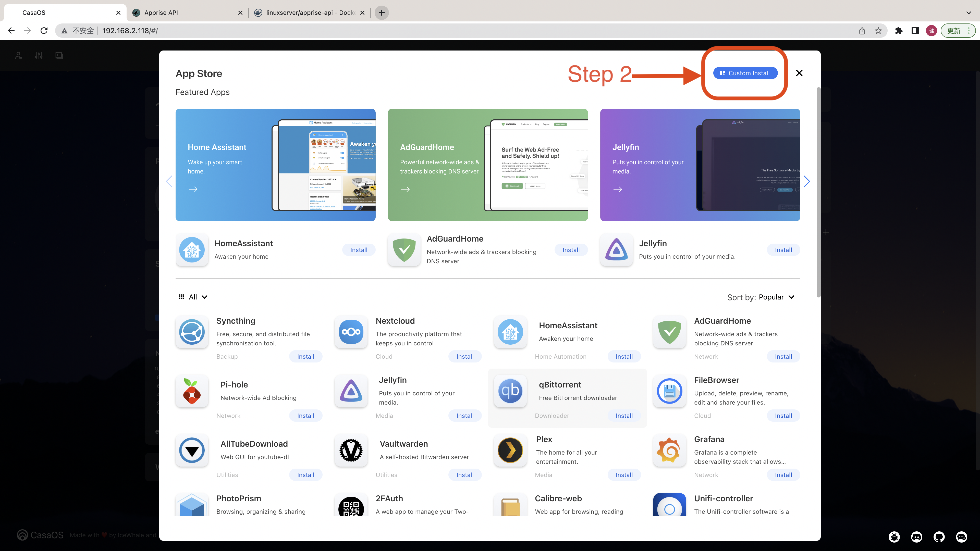Click the PhotoPrism app icon
980x551 pixels.
(x=192, y=505)
